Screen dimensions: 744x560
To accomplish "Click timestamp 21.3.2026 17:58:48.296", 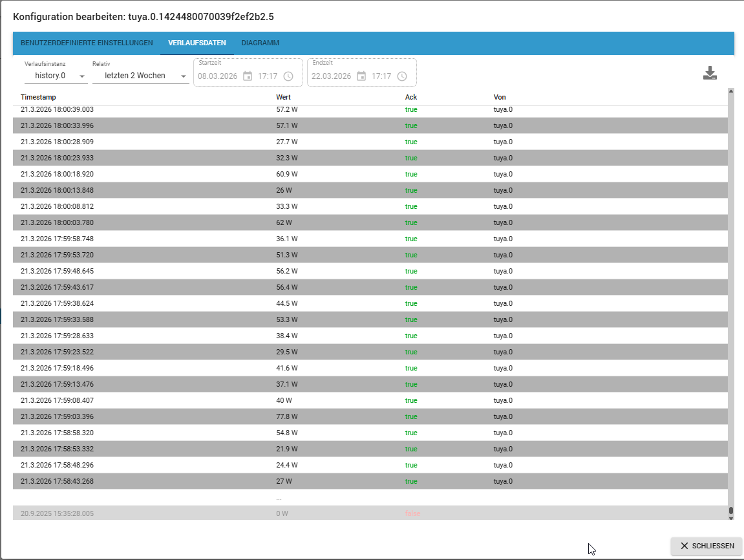I will [x=57, y=465].
